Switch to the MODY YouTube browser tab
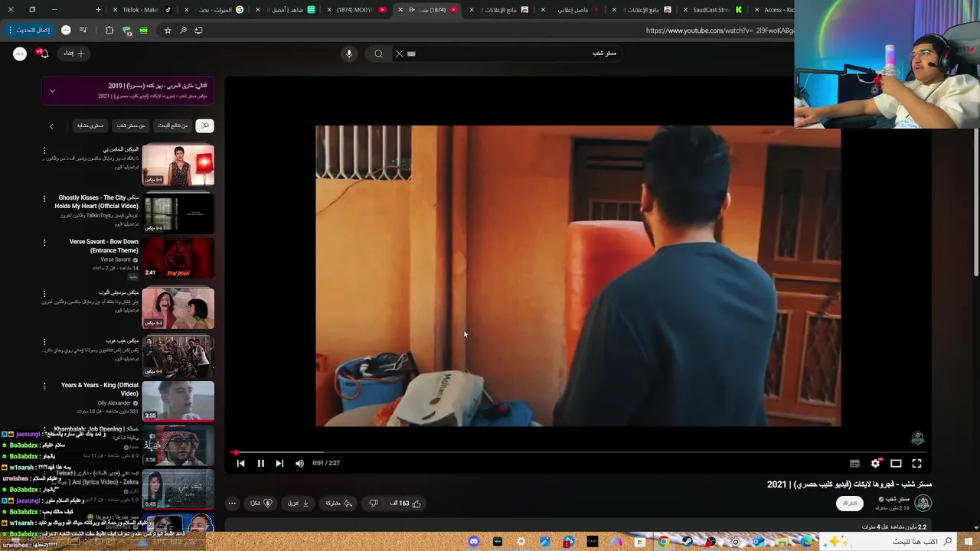The height and width of the screenshot is (551, 980). pyautogui.click(x=357, y=10)
